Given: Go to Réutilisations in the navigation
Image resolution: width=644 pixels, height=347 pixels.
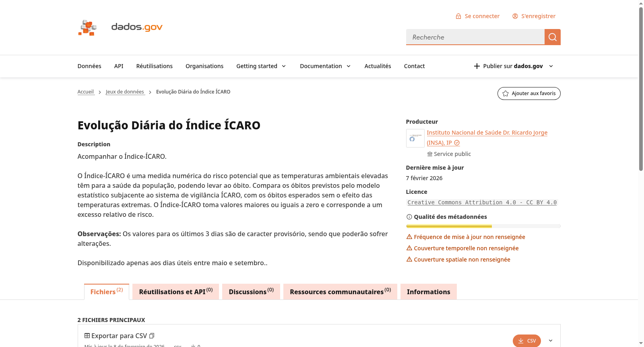Looking at the screenshot, I should pos(155,66).
